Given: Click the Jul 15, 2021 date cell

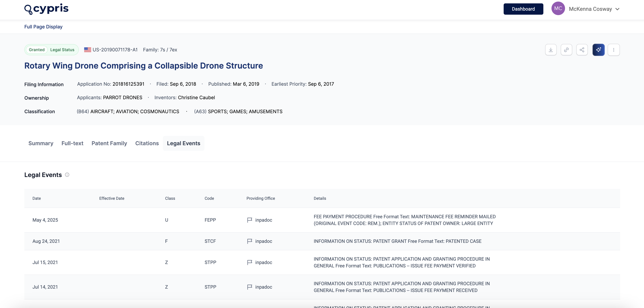Looking at the screenshot, I should pyautogui.click(x=45, y=262).
